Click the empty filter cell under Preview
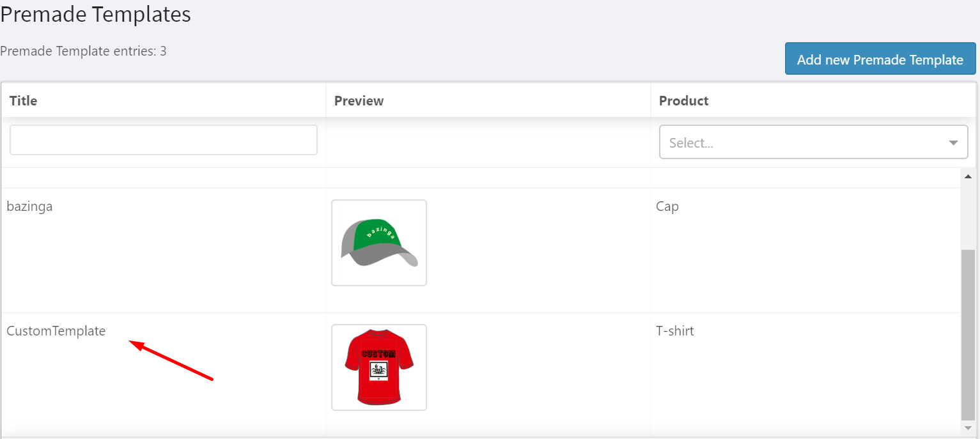The width and height of the screenshot is (980, 439). click(488, 142)
